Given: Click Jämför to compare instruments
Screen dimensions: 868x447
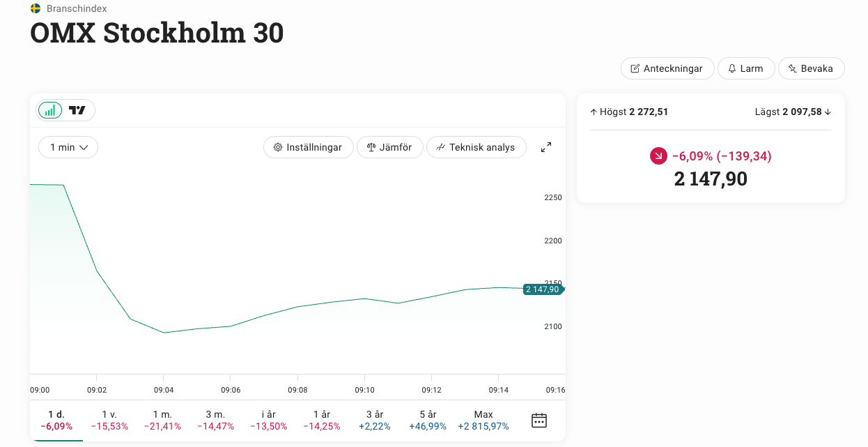Looking at the screenshot, I should 389,147.
